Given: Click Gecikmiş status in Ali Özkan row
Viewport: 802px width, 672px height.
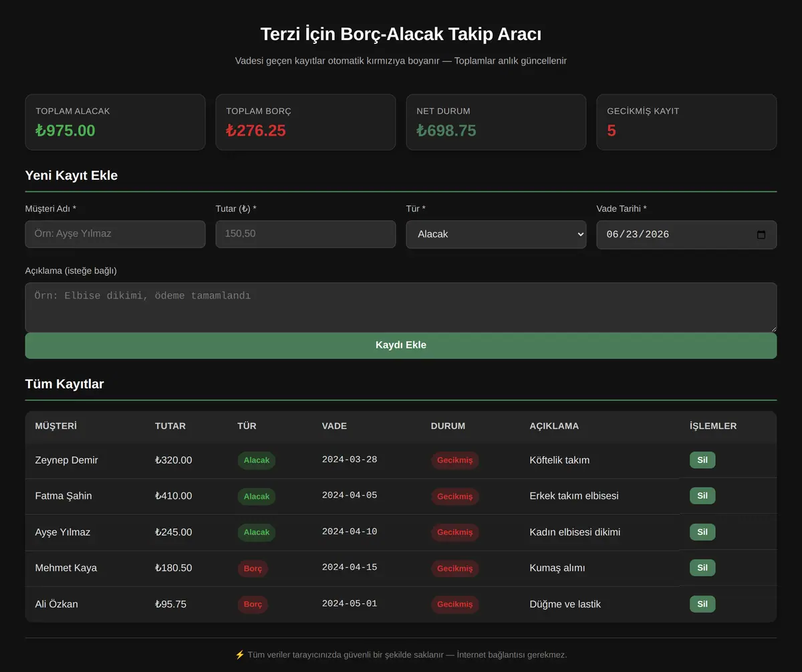Looking at the screenshot, I should (455, 605).
